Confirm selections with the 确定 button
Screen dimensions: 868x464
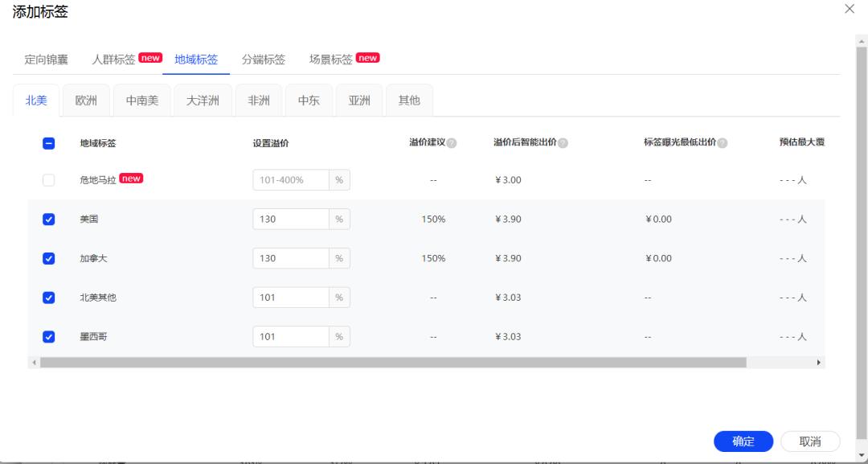click(x=743, y=441)
